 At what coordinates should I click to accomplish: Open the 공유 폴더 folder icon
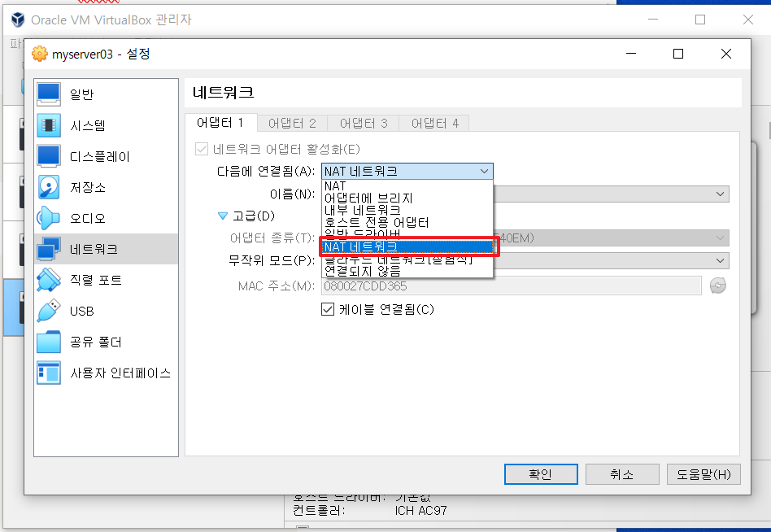tap(49, 342)
